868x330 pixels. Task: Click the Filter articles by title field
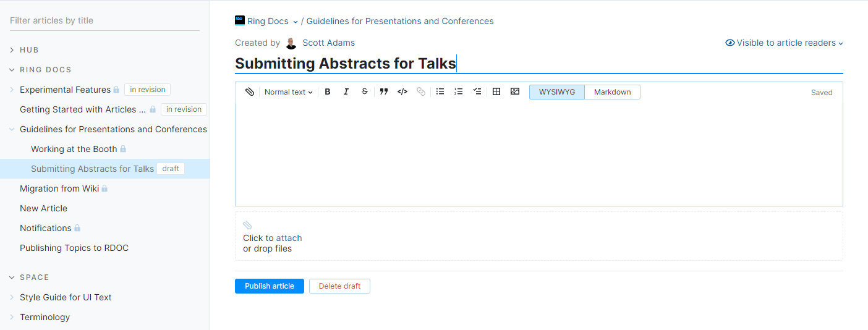click(x=104, y=20)
